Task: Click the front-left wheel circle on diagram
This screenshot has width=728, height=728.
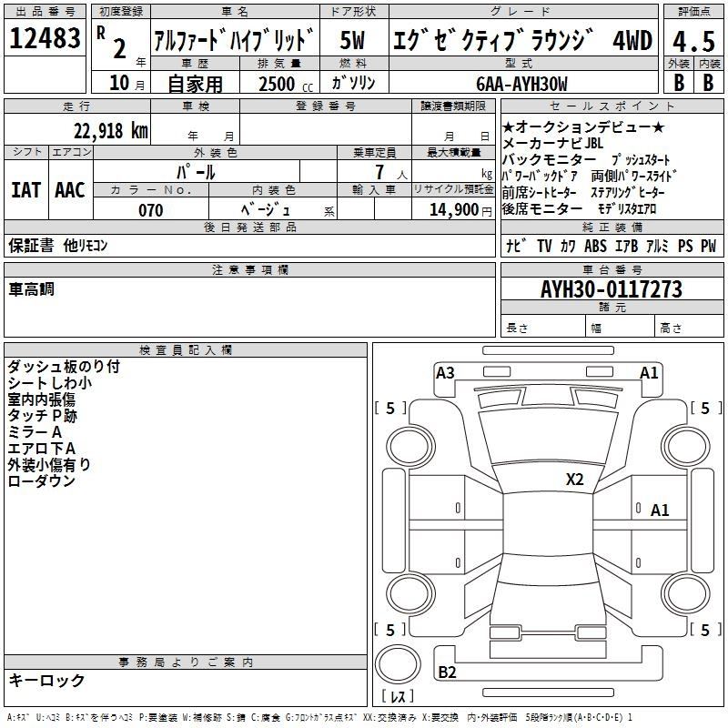Action: click(410, 446)
